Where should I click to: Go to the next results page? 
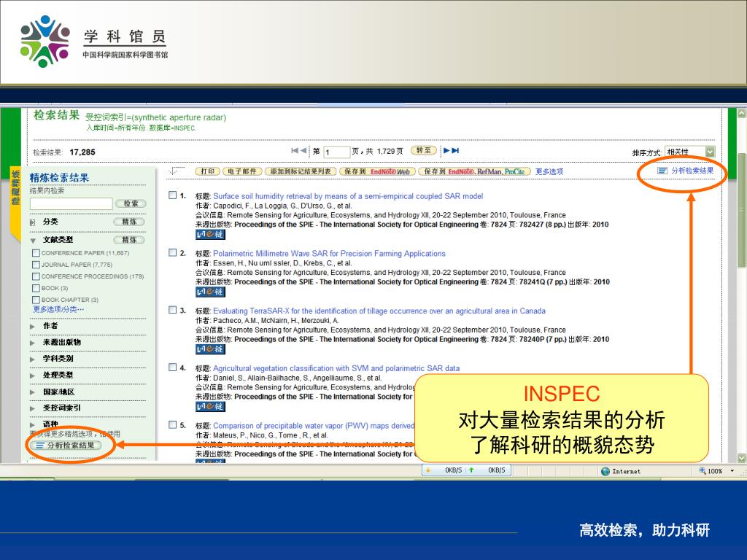click(x=446, y=150)
